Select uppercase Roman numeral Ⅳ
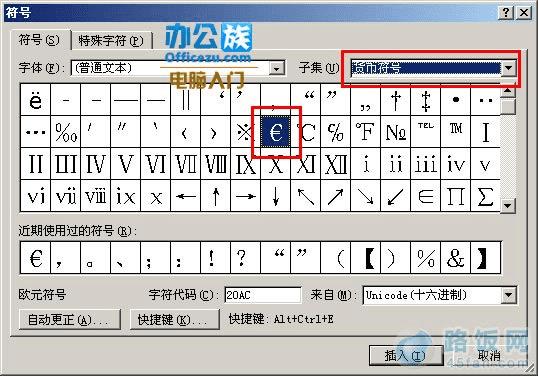Image resolution: width=538 pixels, height=376 pixels. 96,164
